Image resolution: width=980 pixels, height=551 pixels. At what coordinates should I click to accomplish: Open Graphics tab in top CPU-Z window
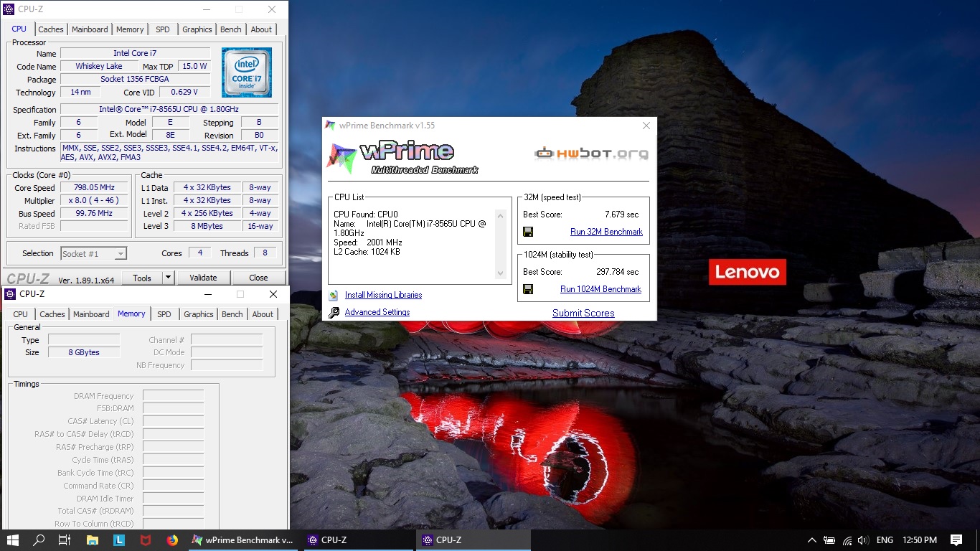point(197,29)
